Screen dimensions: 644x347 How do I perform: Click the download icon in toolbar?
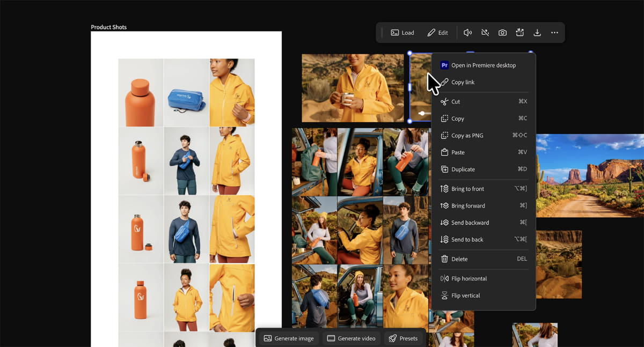tap(537, 33)
